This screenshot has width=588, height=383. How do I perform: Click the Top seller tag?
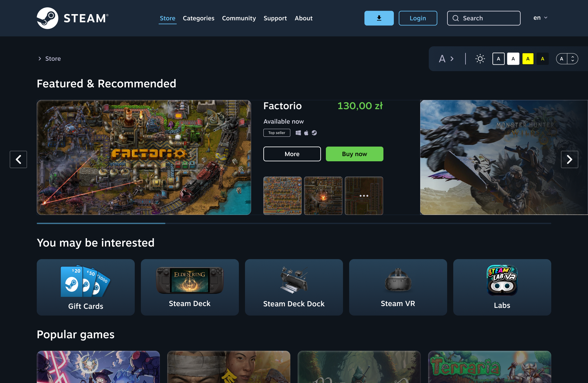(277, 133)
